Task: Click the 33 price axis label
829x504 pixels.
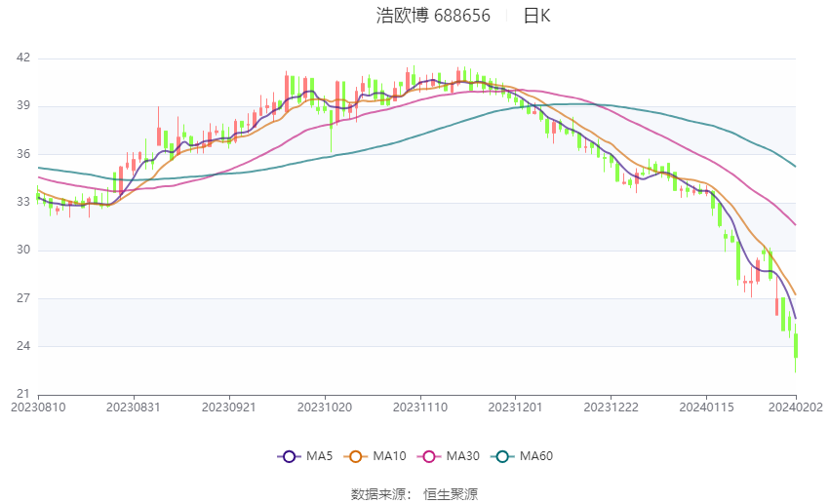Action: 23,202
